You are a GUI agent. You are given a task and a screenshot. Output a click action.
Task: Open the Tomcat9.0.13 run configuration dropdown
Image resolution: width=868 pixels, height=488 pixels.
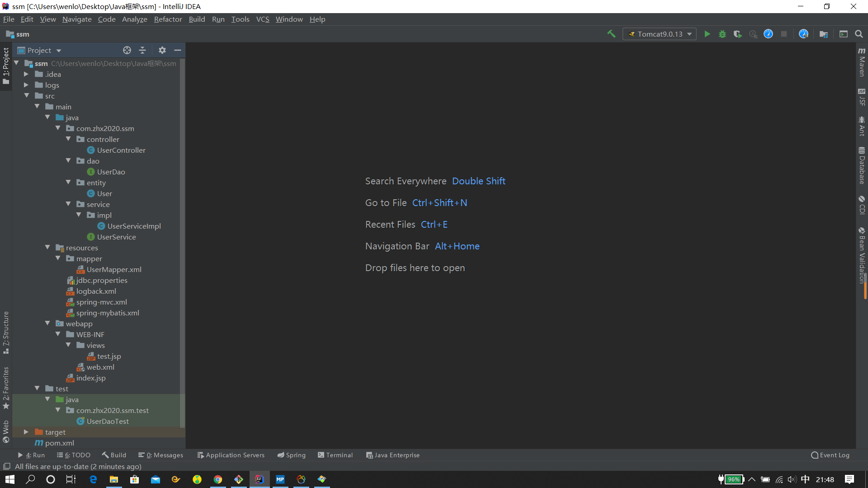pyautogui.click(x=660, y=34)
